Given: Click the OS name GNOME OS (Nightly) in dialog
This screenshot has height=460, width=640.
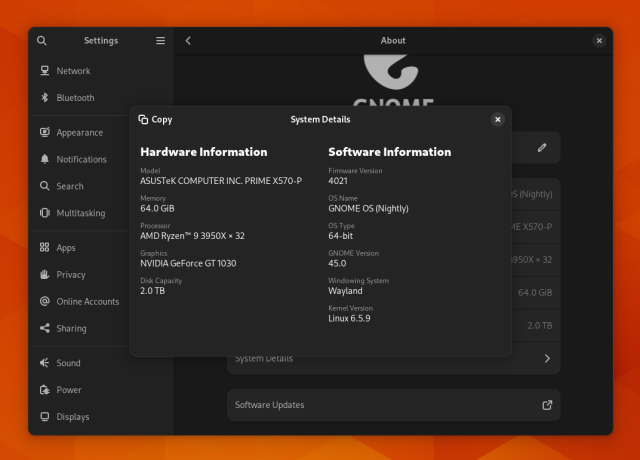Looking at the screenshot, I should [368, 208].
